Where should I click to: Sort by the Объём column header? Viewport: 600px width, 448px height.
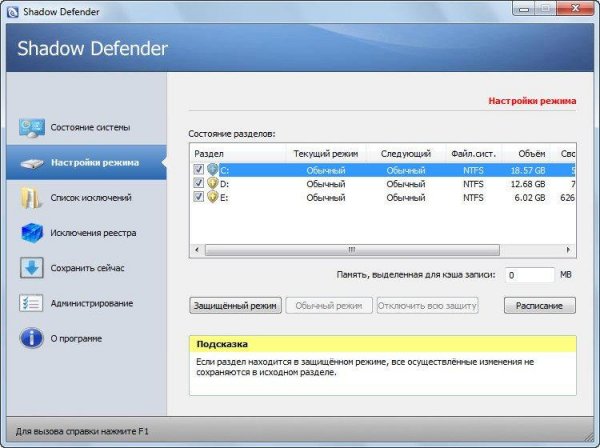[x=527, y=154]
